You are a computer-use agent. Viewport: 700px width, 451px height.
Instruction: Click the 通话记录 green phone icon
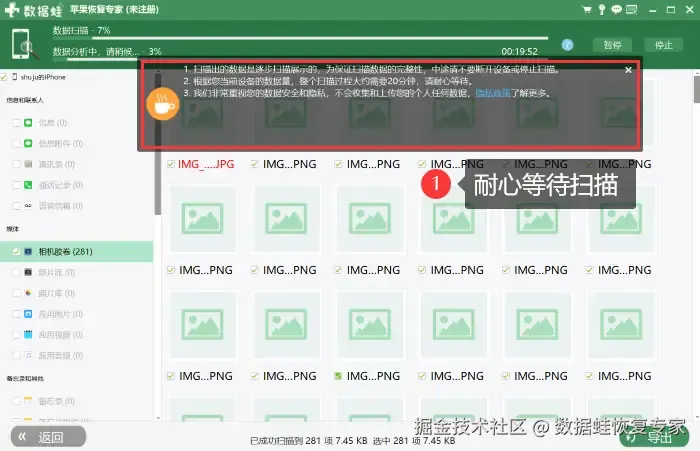coord(28,185)
